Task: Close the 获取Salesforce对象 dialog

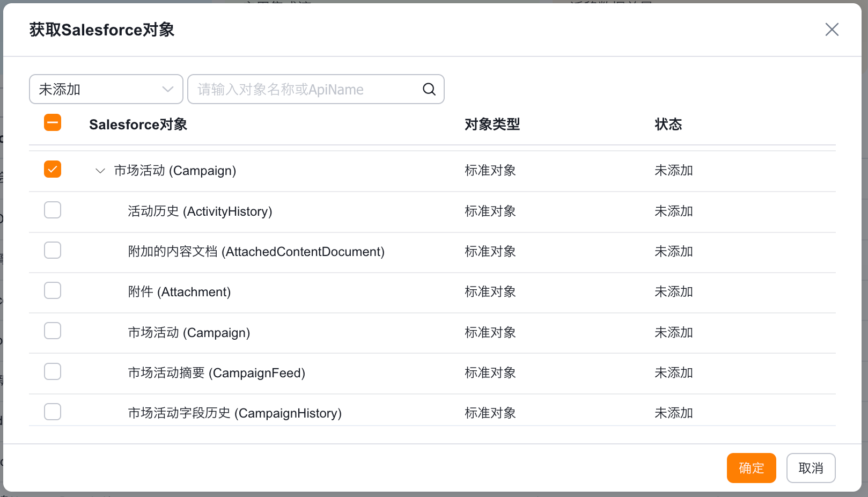Action: 832,30
